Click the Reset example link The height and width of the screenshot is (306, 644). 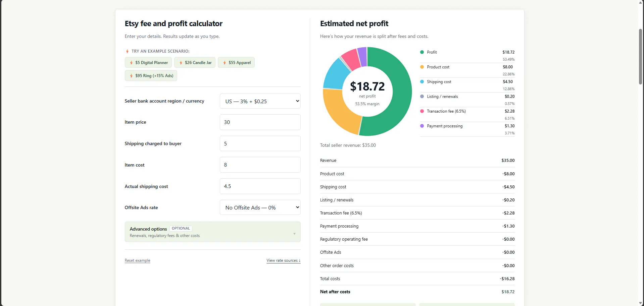pos(137,260)
